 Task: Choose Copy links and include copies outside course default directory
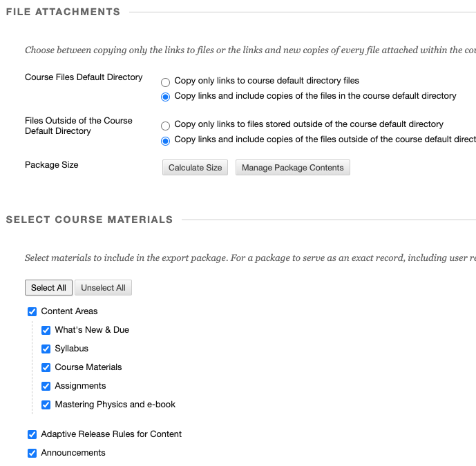coord(165,141)
